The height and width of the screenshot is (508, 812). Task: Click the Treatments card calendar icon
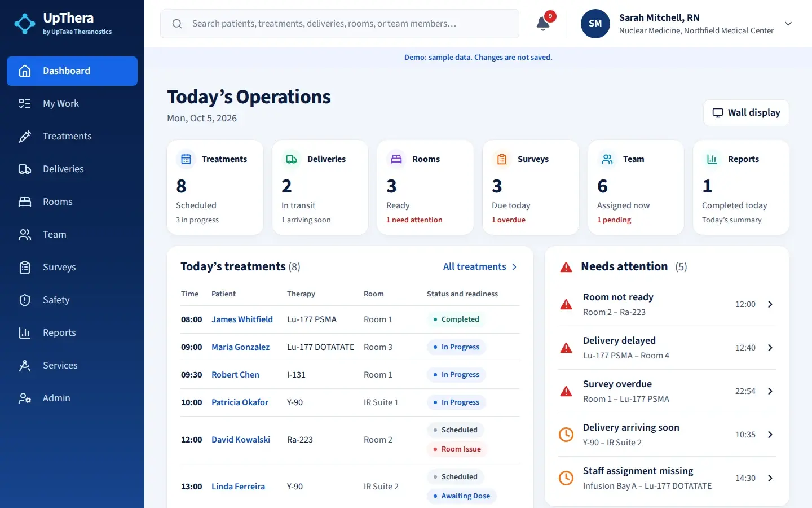(x=186, y=159)
